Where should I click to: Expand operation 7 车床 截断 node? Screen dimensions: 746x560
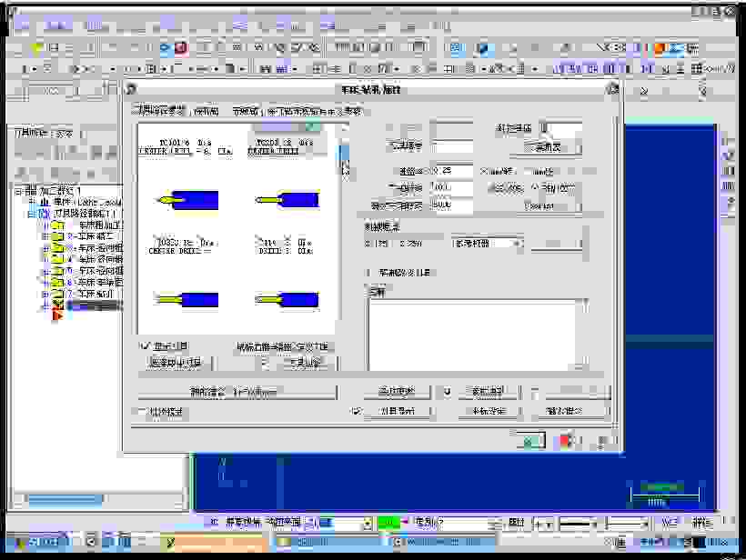point(45,295)
